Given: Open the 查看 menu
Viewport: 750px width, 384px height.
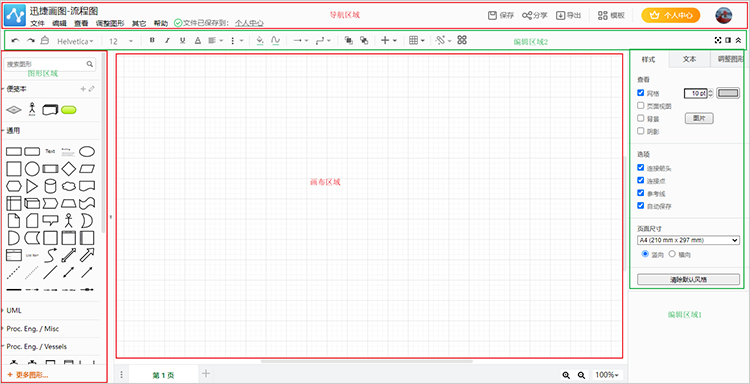Looking at the screenshot, I should click(81, 23).
